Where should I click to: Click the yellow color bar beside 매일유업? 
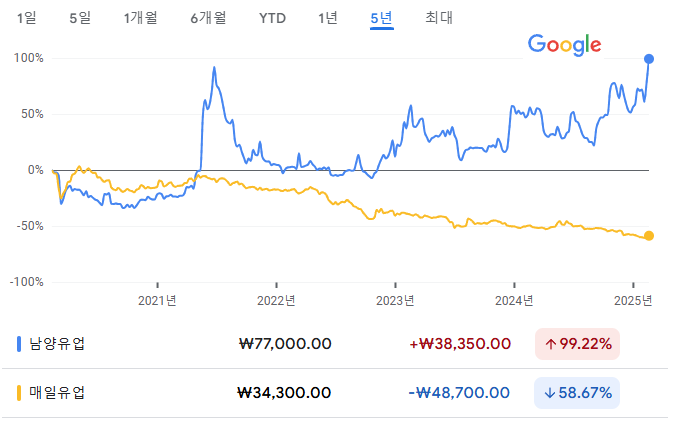click(19, 393)
